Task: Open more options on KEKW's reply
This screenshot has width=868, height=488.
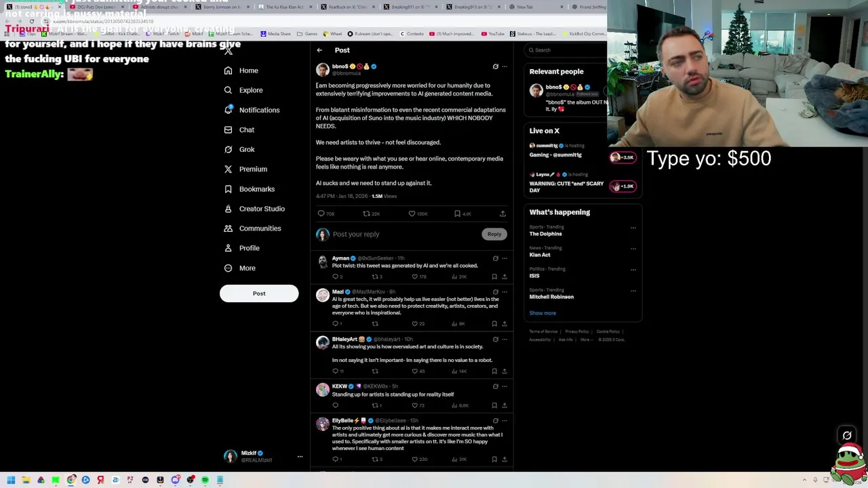Action: tap(505, 386)
